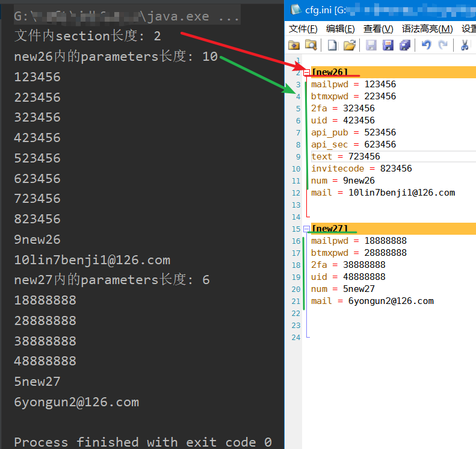Click line number 1 in the gutter
Screen dimensions: 476x449
coord(298,60)
